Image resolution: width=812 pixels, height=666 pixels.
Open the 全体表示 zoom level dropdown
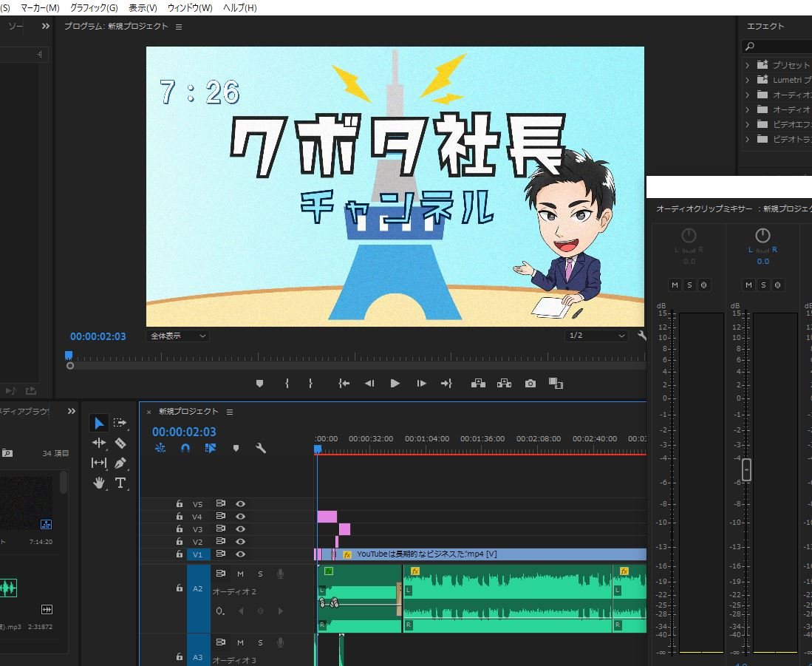(x=178, y=336)
